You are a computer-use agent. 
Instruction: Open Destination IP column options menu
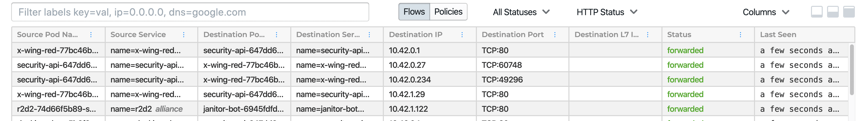[462, 35]
